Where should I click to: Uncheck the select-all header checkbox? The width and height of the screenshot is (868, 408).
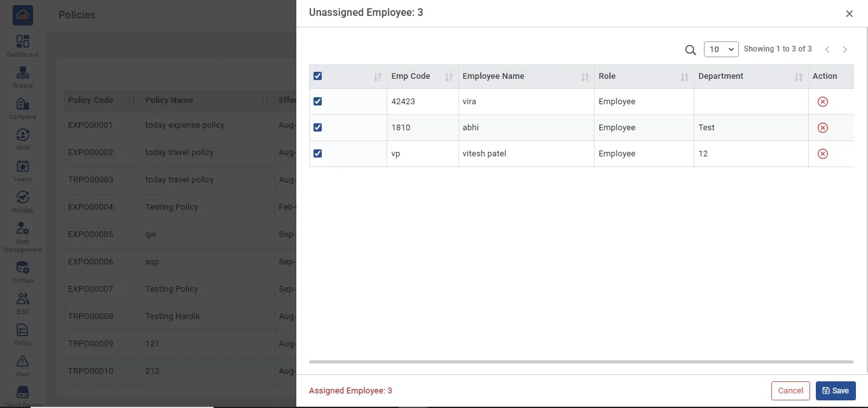point(318,76)
